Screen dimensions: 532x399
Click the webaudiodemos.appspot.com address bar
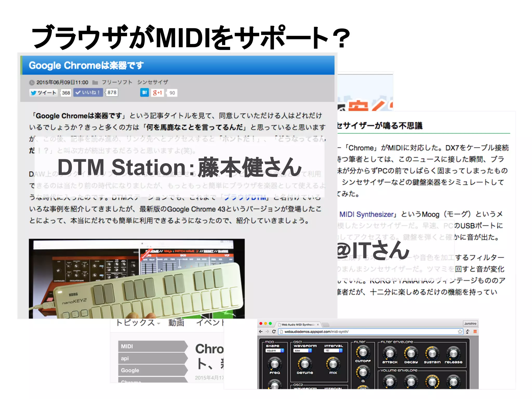click(x=371, y=332)
